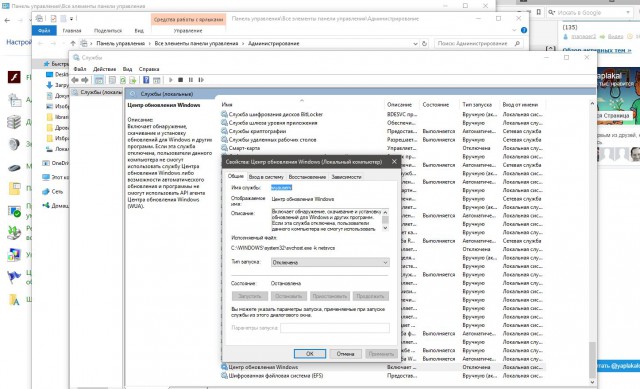Screen dimensions: 640x389
Task: Click the Restart service icon in toolbar
Action: click(201, 80)
